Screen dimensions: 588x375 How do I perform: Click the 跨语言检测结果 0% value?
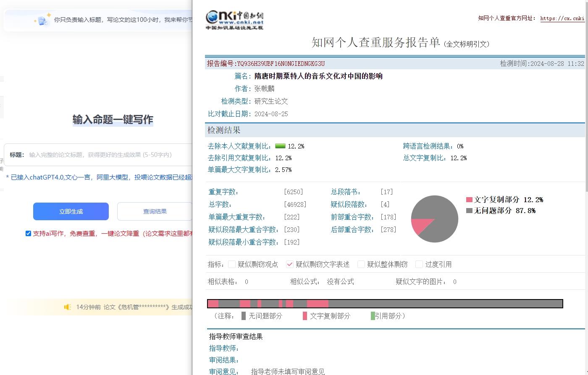point(460,146)
